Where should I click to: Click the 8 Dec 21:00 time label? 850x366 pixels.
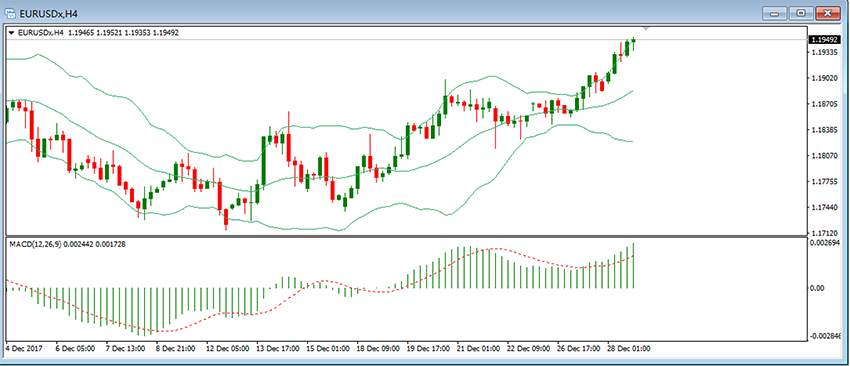(176, 348)
